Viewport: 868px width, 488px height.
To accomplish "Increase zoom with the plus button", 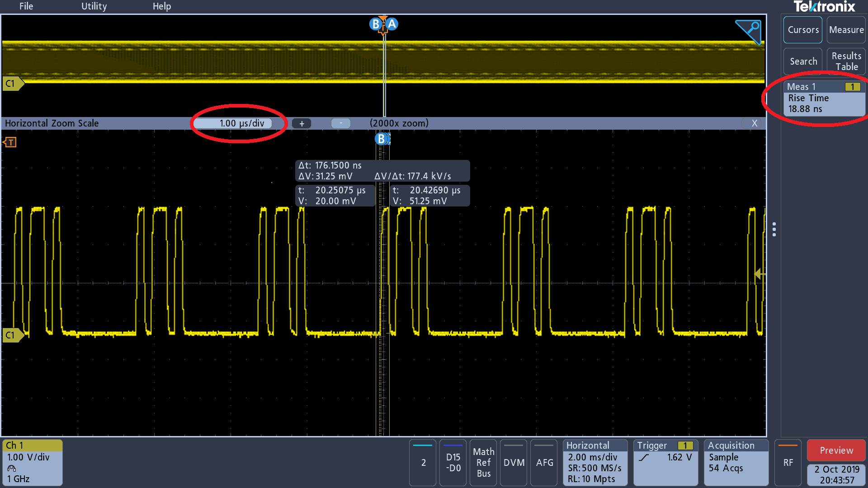I will click(x=302, y=123).
